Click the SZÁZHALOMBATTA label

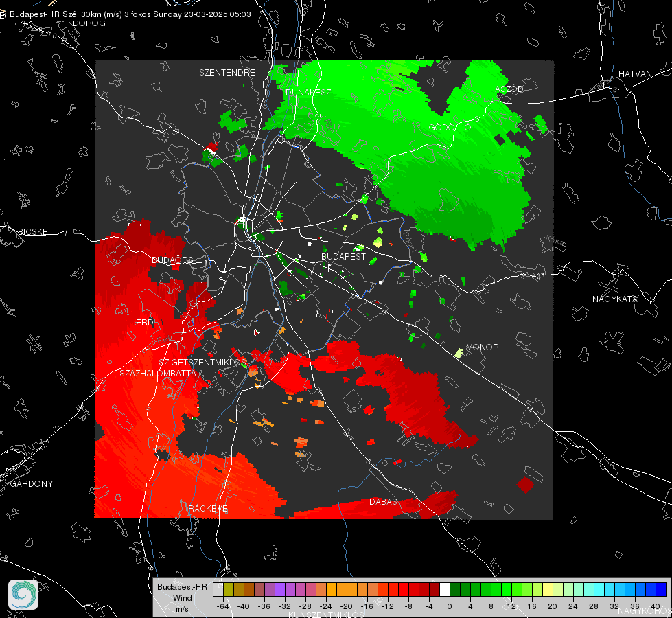point(158,373)
